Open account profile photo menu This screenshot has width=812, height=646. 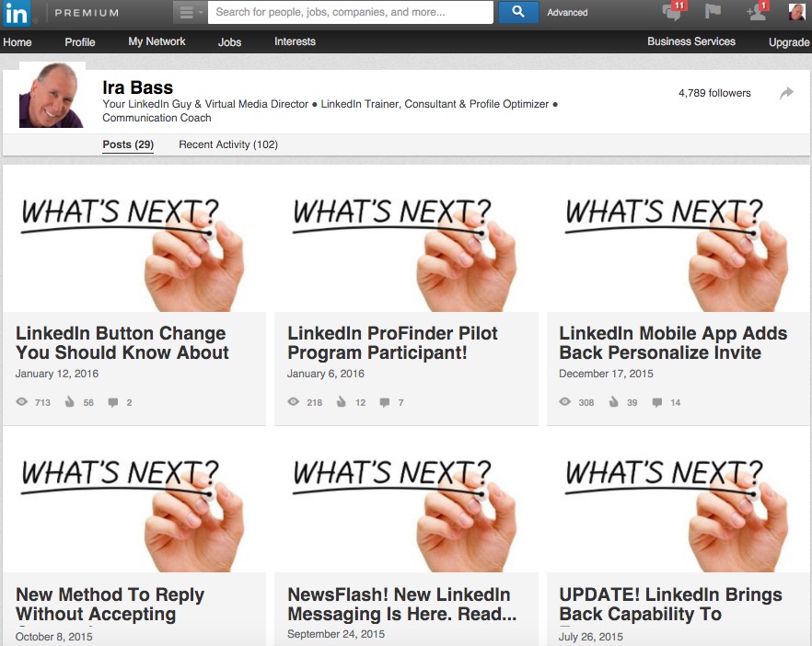coord(796,11)
